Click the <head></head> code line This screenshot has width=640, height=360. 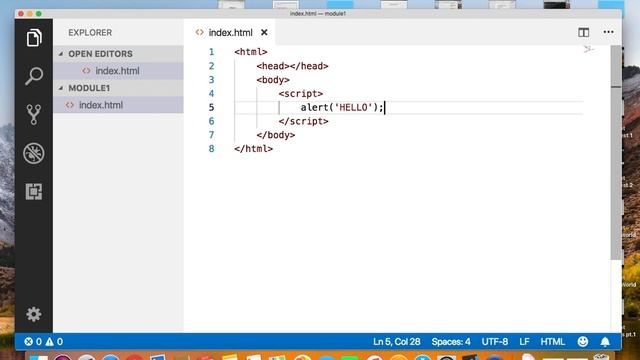[x=292, y=66]
